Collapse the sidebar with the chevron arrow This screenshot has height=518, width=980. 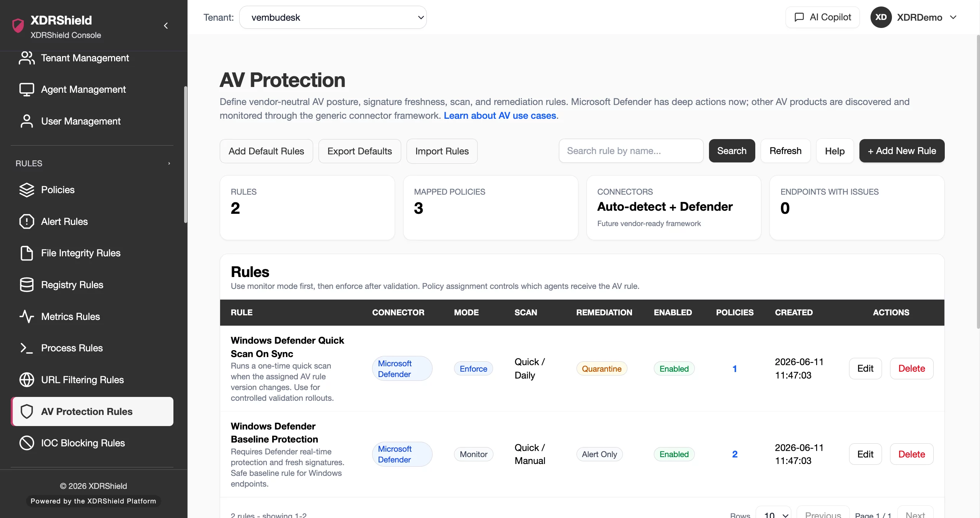[166, 26]
